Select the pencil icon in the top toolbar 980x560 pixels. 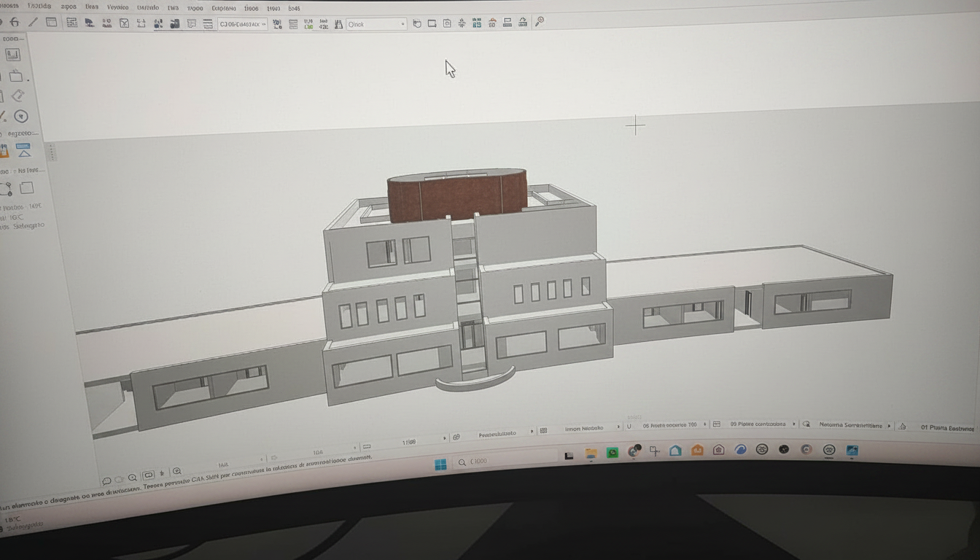coord(33,22)
